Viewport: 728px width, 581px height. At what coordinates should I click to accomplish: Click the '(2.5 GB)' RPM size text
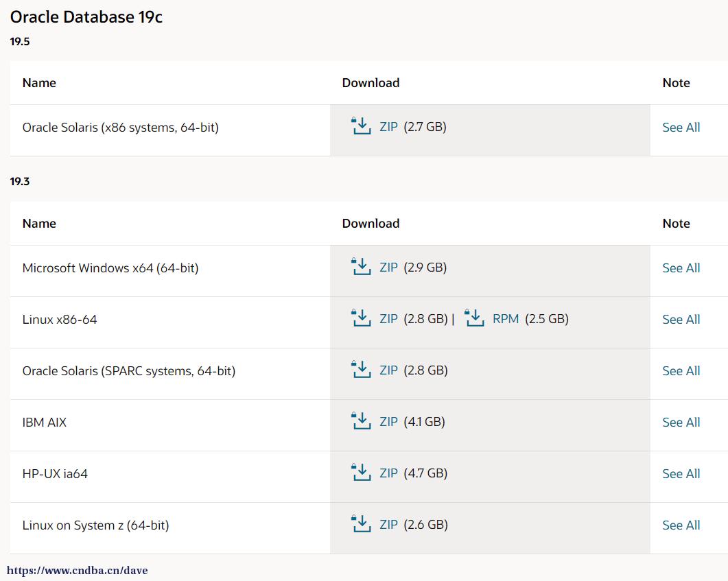(x=547, y=319)
